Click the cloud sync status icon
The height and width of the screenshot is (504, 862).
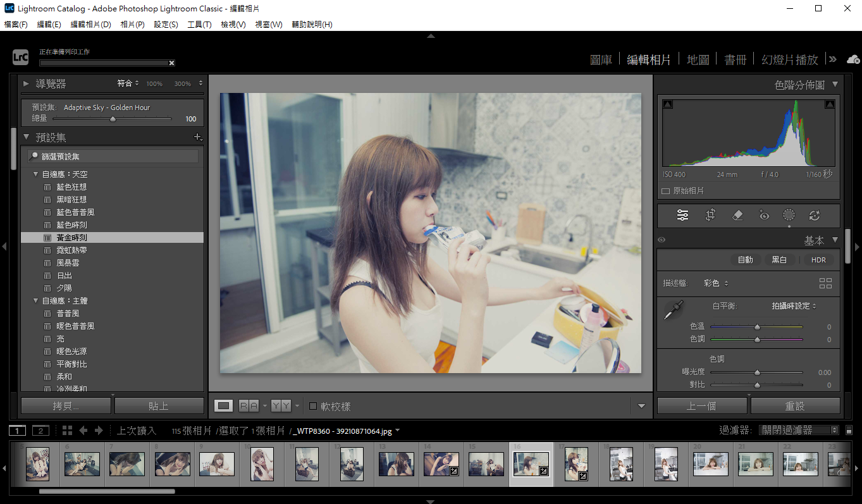pos(853,59)
